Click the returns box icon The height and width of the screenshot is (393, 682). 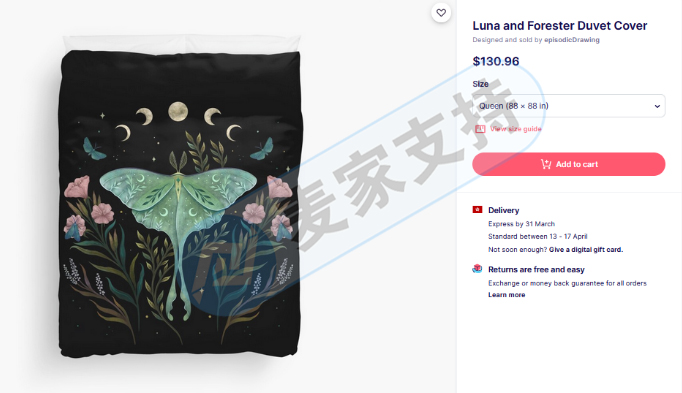point(477,269)
